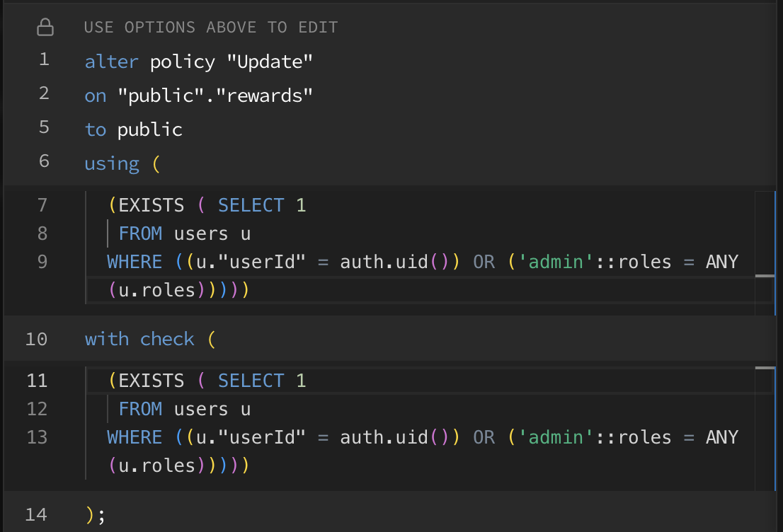Screen dimensions: 783x532
Task: Click the EXISTS keyword on line 7
Action: 154,204
